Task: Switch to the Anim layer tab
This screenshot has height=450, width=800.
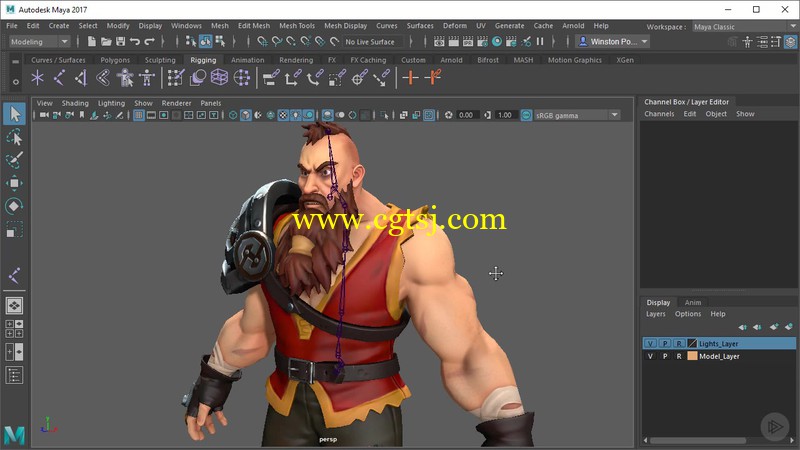Action: point(692,303)
